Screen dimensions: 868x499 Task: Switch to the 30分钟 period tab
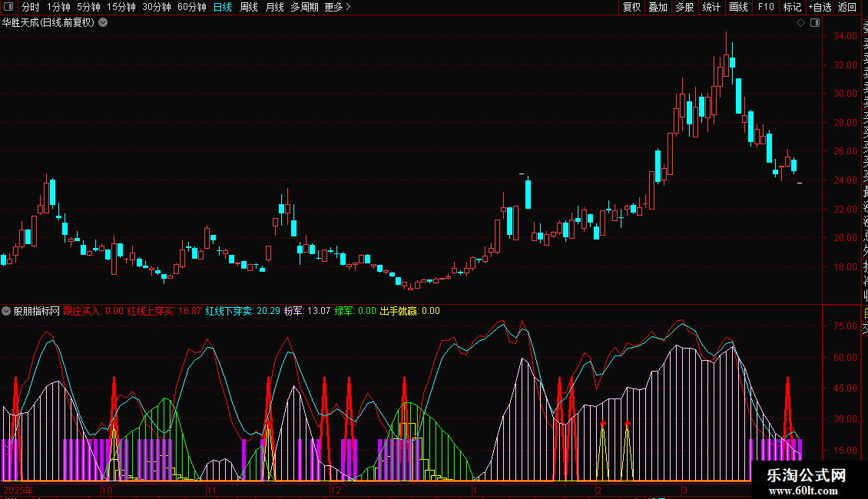click(x=157, y=7)
